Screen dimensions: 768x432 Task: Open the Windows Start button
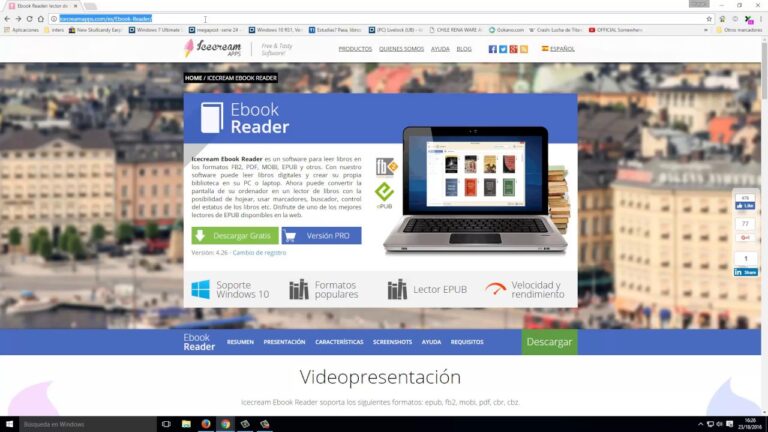[x=9, y=424]
